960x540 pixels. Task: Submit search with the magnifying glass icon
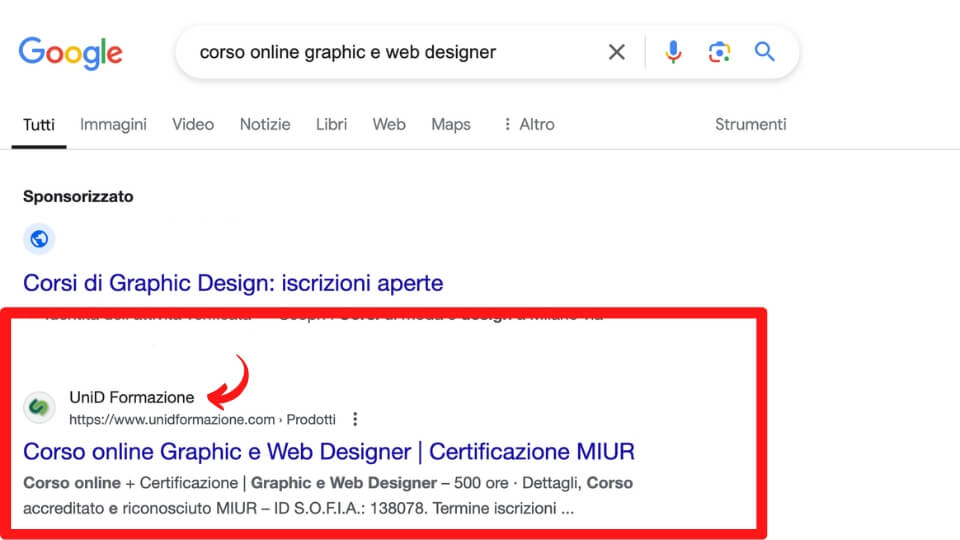(764, 51)
